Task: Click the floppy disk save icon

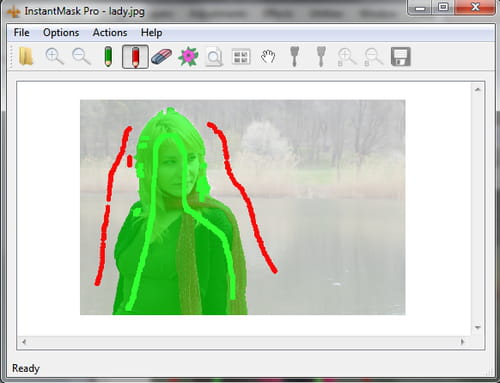Action: [400, 57]
